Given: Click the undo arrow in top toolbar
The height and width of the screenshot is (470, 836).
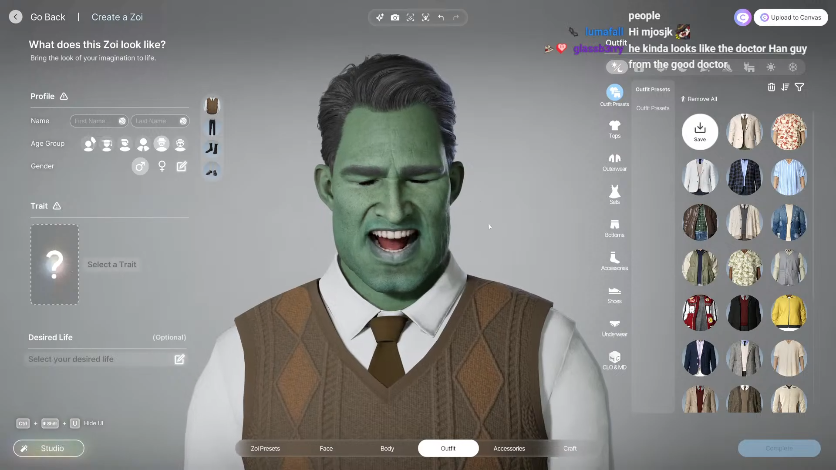Looking at the screenshot, I should click(x=441, y=17).
